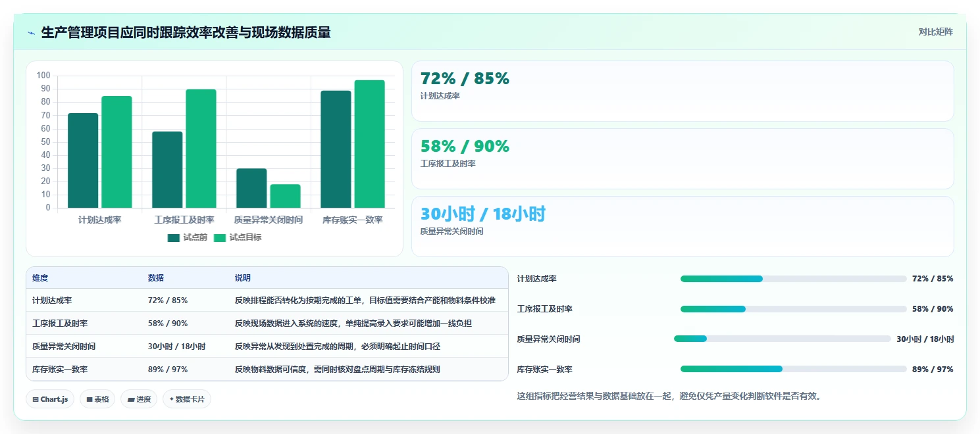Image resolution: width=980 pixels, height=434 pixels.
Task: Click the description starting 反映物料数据可信度
Action: click(x=338, y=370)
